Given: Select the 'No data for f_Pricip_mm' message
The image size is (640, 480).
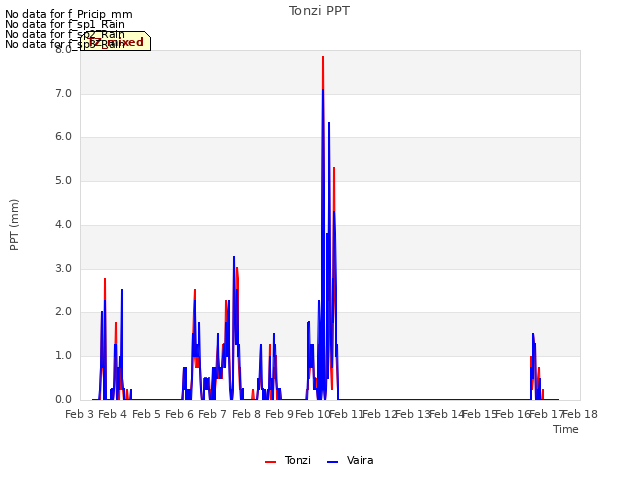Looking at the screenshot, I should click(x=69, y=14).
